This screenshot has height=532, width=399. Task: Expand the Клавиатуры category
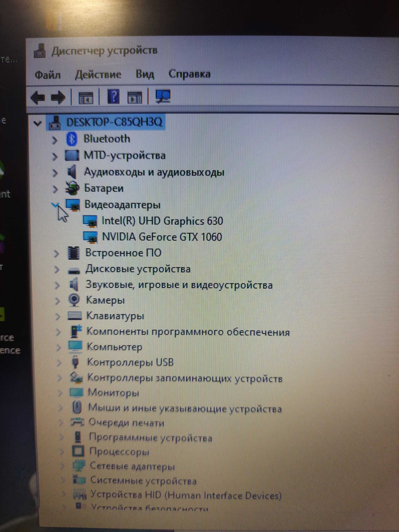(58, 317)
